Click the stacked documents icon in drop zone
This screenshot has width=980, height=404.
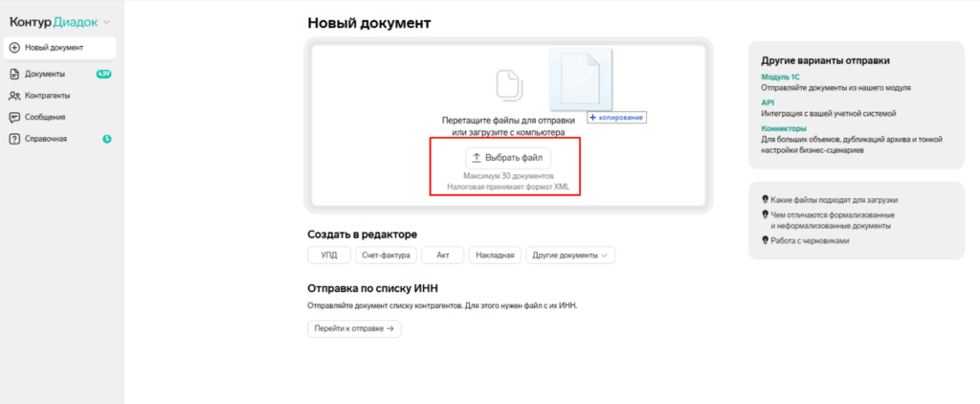pyautogui.click(x=509, y=84)
